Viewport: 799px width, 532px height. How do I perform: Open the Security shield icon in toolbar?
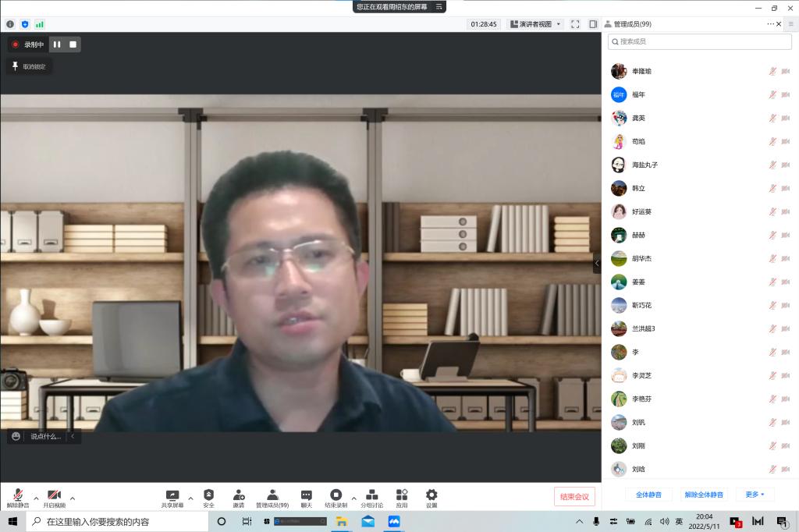click(208, 495)
